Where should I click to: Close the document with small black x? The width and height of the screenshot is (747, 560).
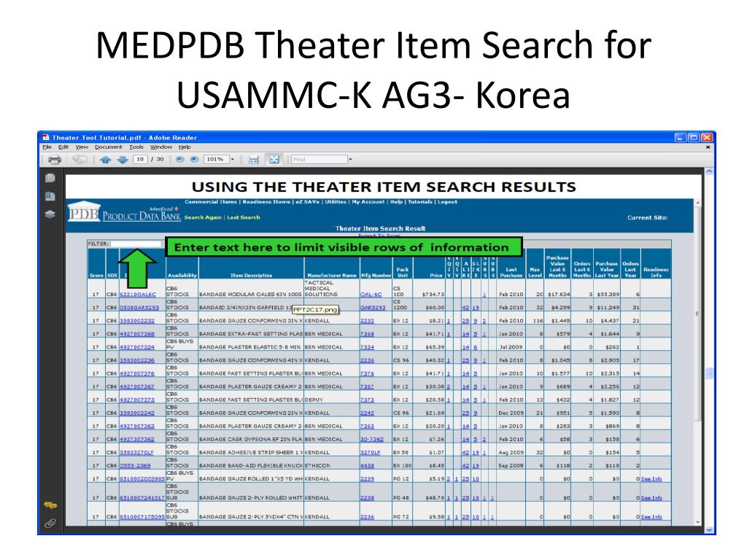pos(708,147)
